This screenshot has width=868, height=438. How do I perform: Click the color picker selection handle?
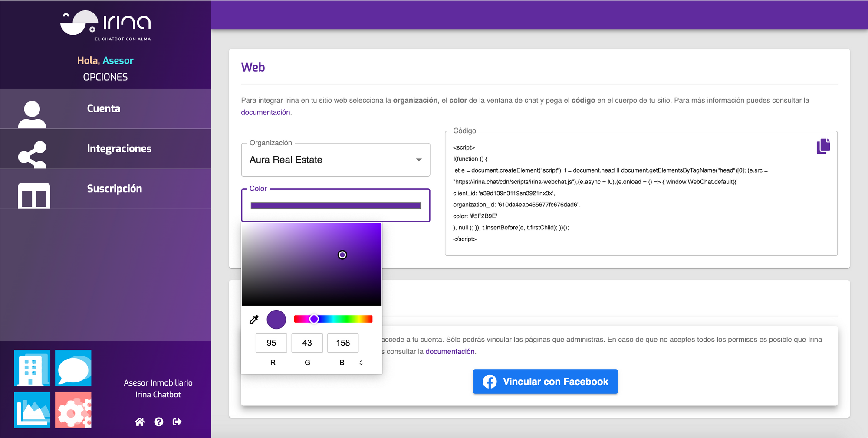[x=342, y=255]
